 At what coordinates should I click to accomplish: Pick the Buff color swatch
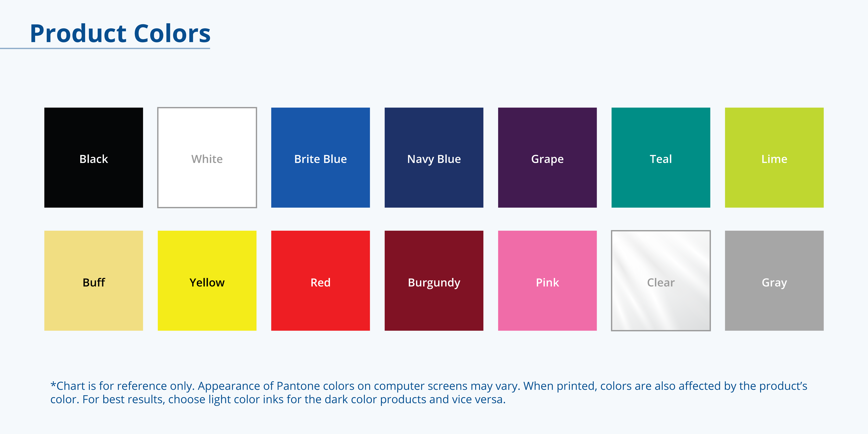pyautogui.click(x=94, y=280)
